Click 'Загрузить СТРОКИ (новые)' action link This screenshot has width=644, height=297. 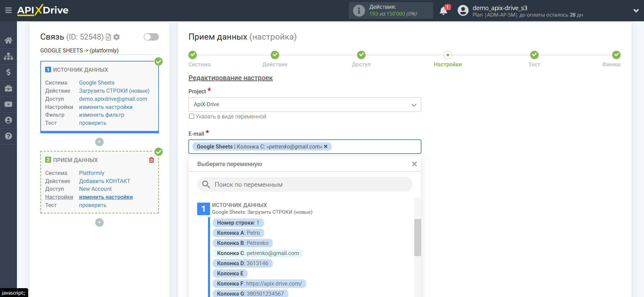(x=114, y=91)
